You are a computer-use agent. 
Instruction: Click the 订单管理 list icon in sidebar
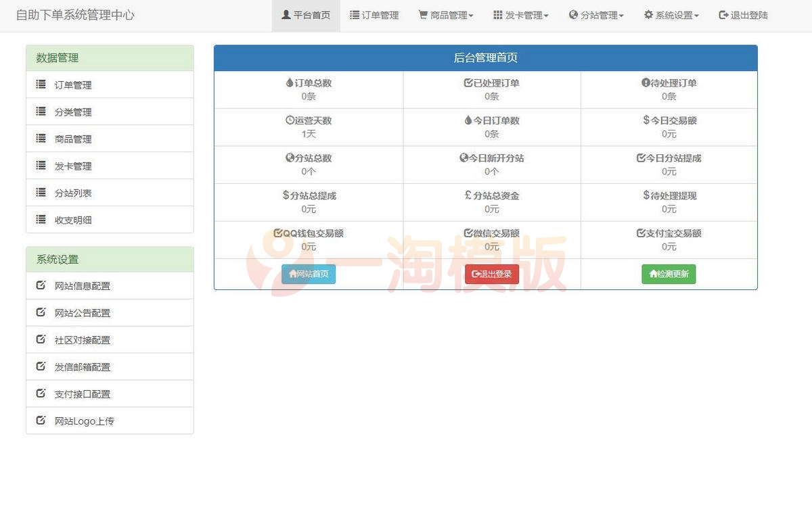(41, 85)
